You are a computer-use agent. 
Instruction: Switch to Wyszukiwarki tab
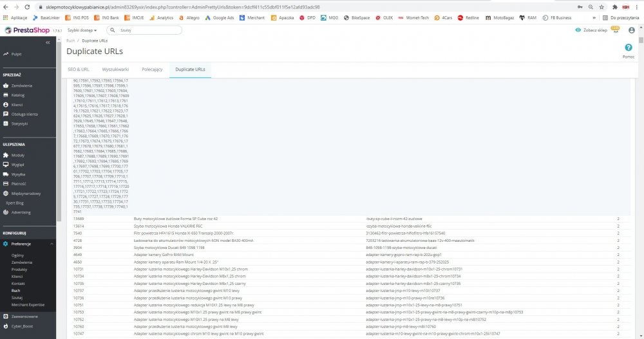[115, 69]
